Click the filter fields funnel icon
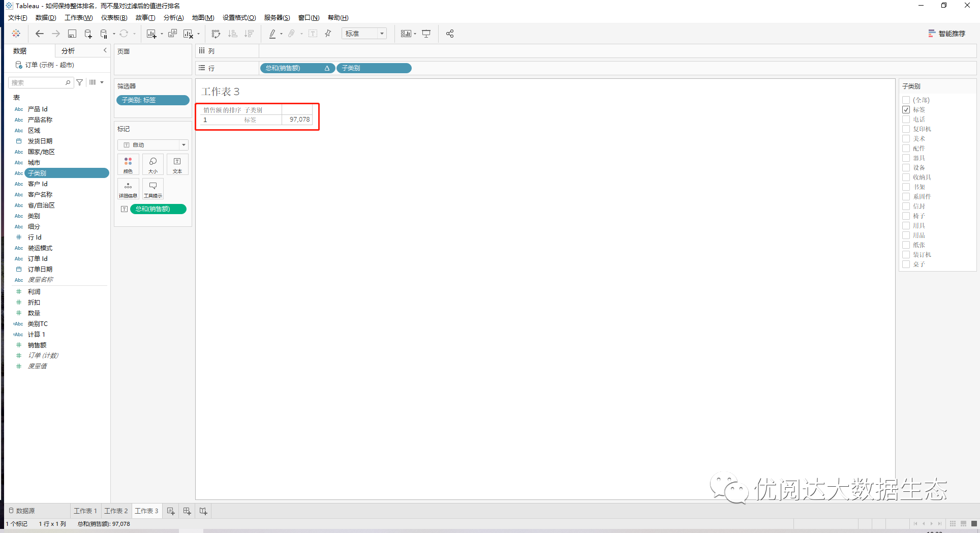The image size is (980, 533). coord(80,82)
